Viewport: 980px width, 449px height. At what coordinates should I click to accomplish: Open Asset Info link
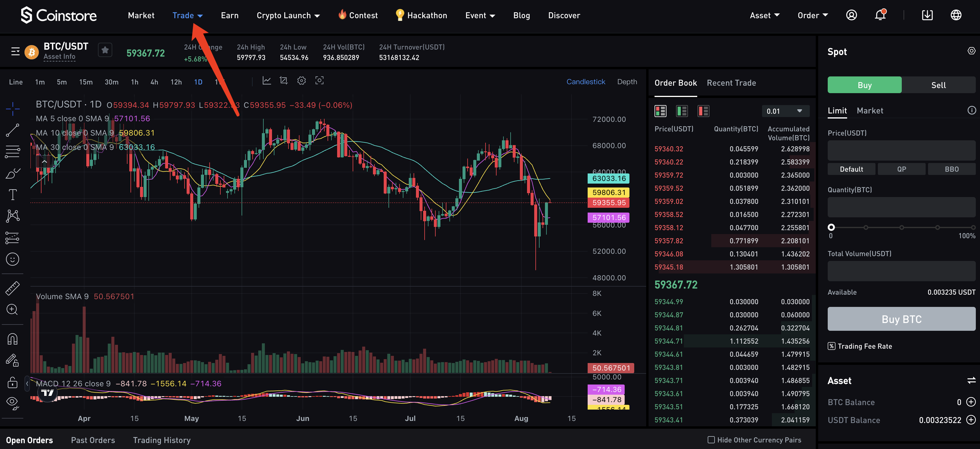tap(59, 56)
